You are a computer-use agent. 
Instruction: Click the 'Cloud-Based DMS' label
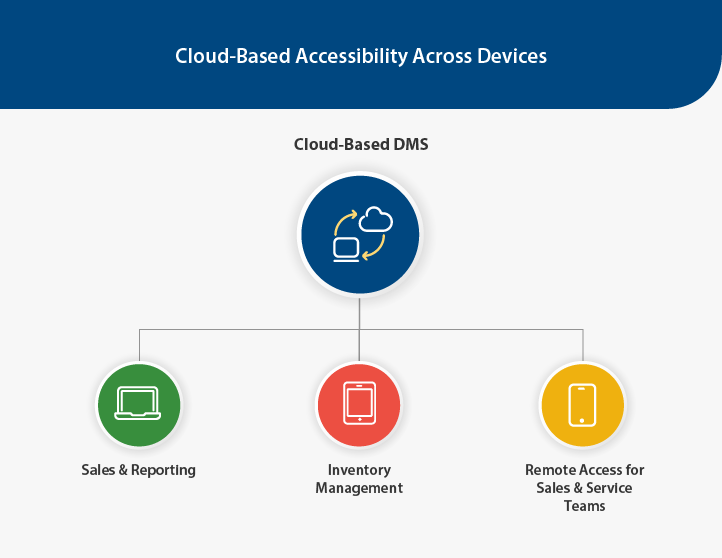[x=361, y=145]
